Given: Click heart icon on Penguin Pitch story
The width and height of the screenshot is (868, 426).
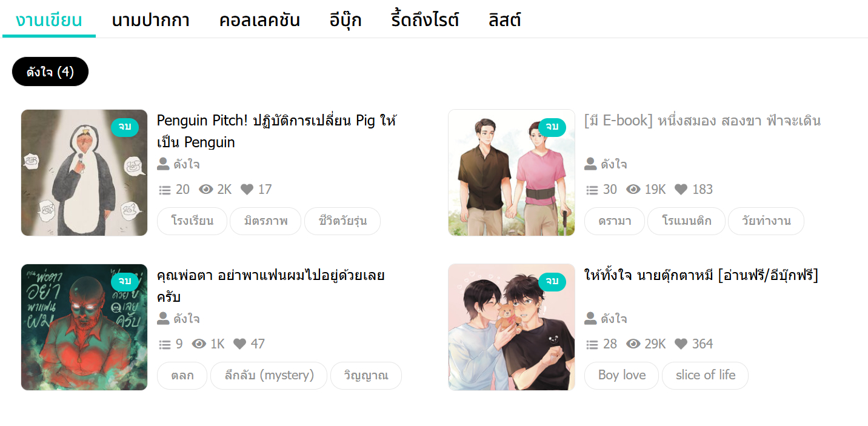Looking at the screenshot, I should point(247,190).
